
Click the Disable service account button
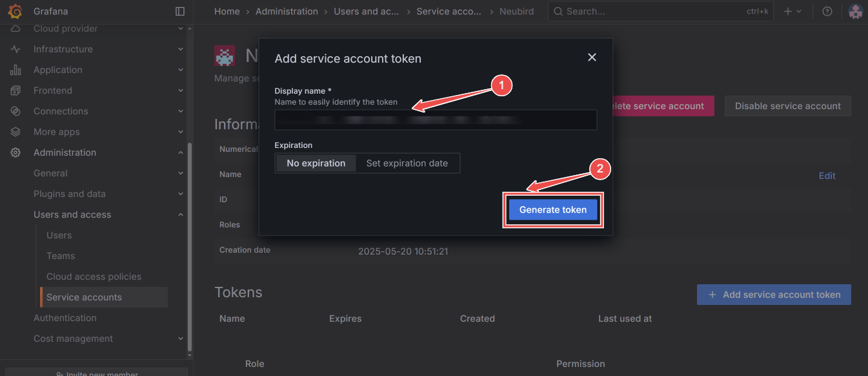tap(787, 105)
